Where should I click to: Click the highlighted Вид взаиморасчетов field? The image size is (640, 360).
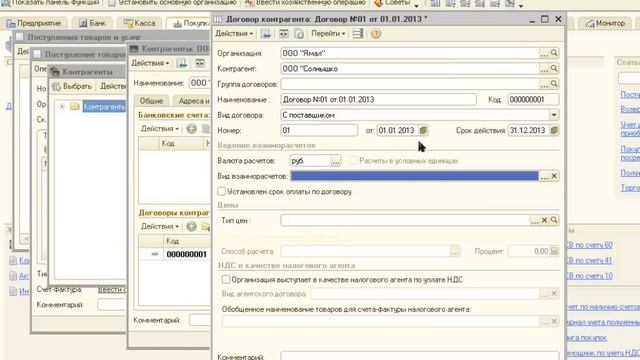click(x=414, y=176)
